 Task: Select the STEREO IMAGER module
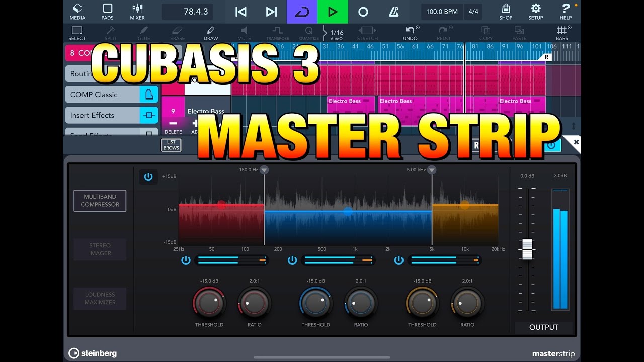[100, 249]
